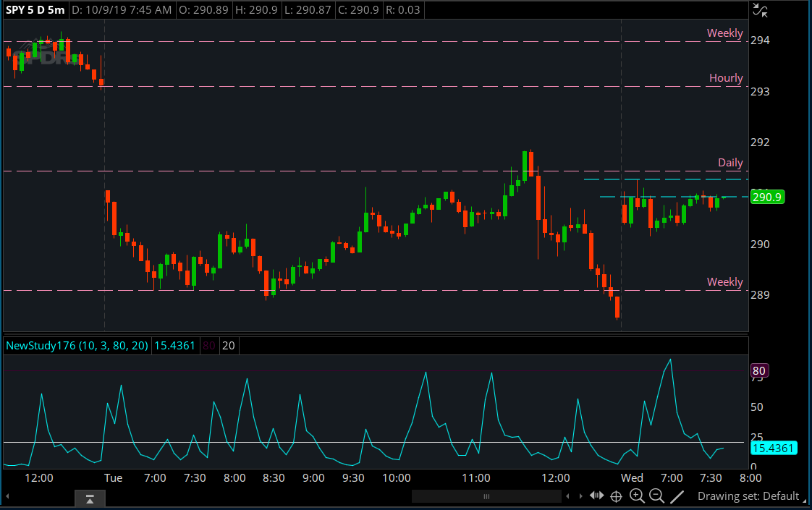Click the SPY 5 D 5m chart label
Image resolution: width=812 pixels, height=510 pixels.
(x=35, y=10)
